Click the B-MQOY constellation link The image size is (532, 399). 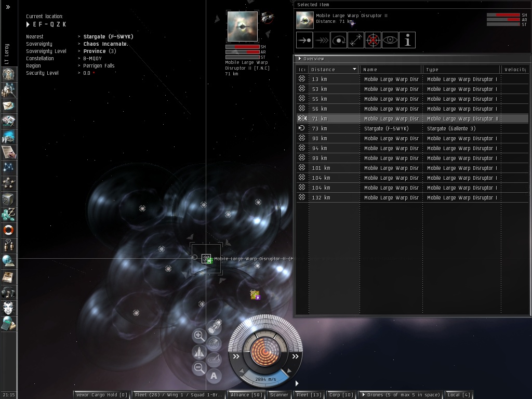(x=92, y=58)
